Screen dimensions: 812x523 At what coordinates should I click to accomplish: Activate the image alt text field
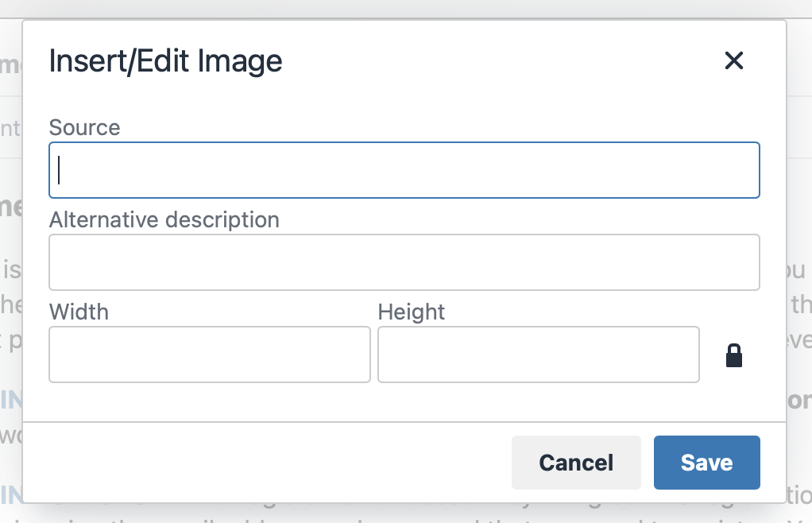[x=404, y=262]
